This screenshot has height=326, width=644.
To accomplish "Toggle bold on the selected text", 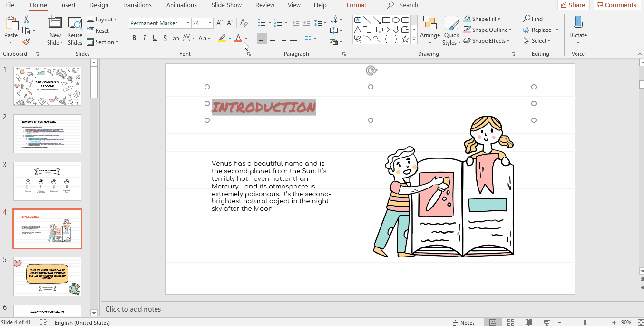I will click(134, 38).
